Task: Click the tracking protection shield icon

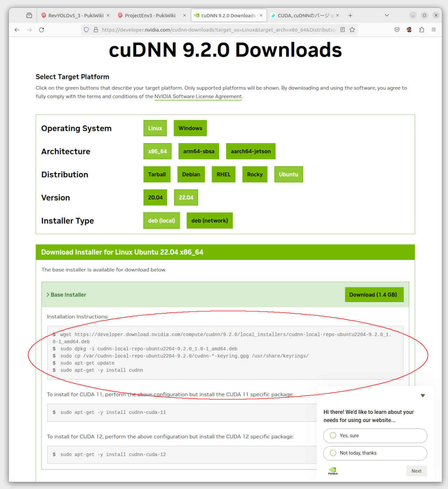Action: (x=86, y=30)
